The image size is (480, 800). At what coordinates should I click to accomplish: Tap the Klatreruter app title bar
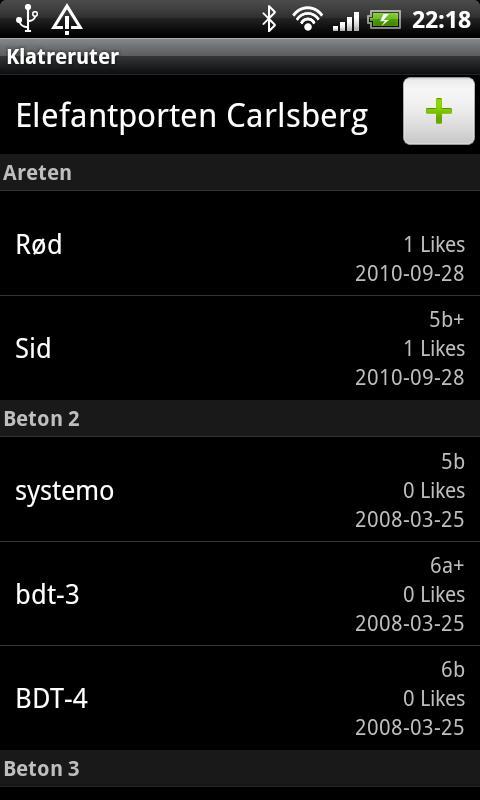[x=240, y=57]
